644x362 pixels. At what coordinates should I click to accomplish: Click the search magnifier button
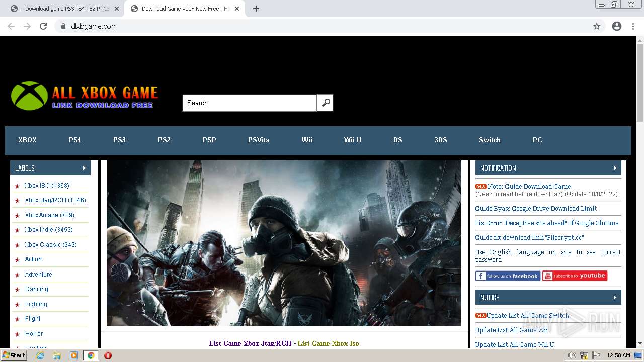coord(326,103)
